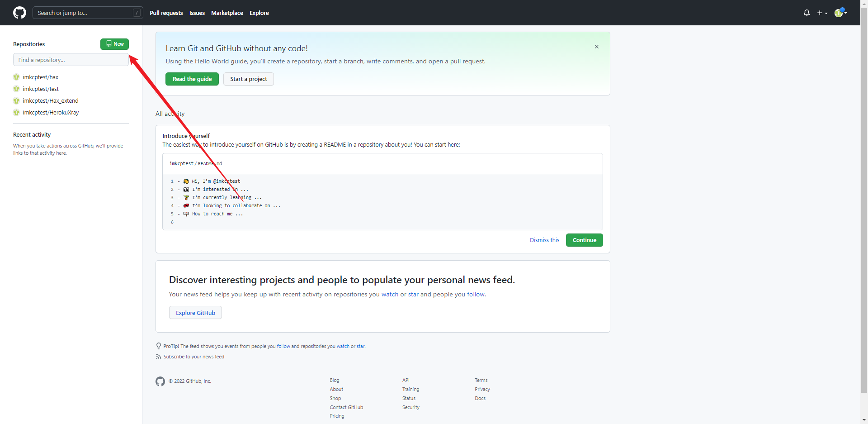This screenshot has width=868, height=424.
Task: Click the Start a project button
Action: click(248, 79)
